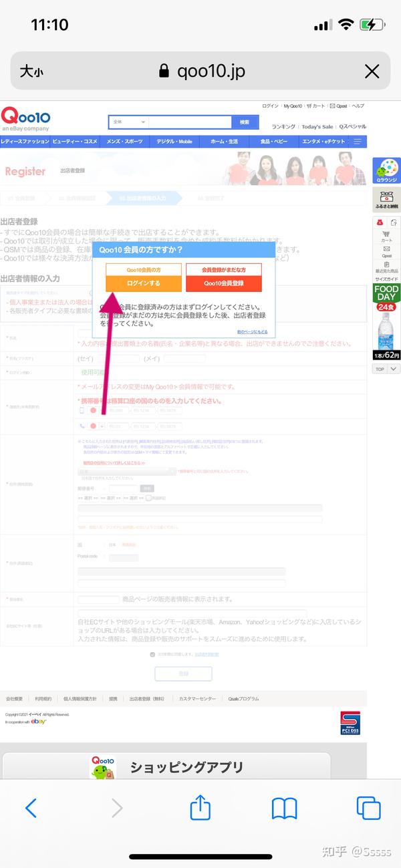The width and height of the screenshot is (401, 868).
Task: Click the TOP scroll button
Action: pyautogui.click(x=380, y=369)
